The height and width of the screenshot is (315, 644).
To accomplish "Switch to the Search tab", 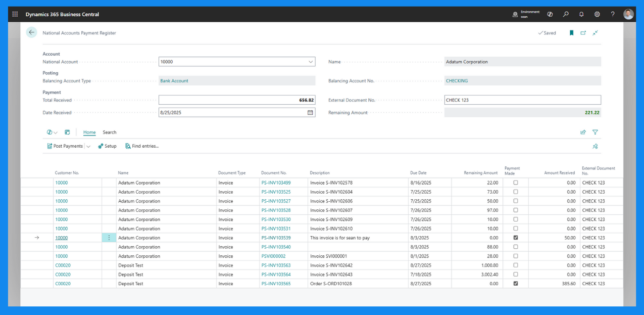I will (110, 132).
